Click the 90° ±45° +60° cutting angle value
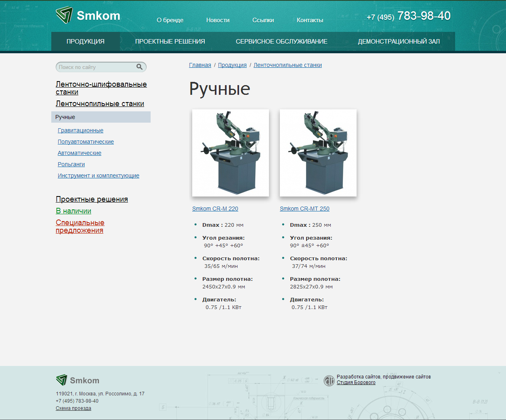The width and height of the screenshot is (506, 420). click(309, 246)
